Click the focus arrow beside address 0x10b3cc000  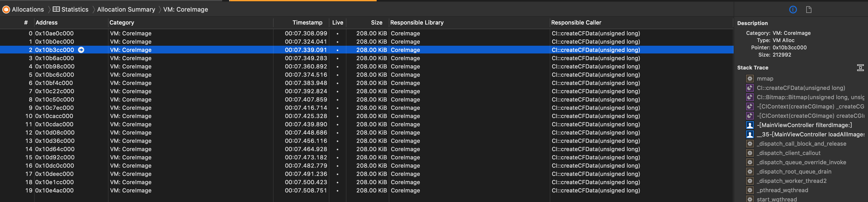[81, 50]
